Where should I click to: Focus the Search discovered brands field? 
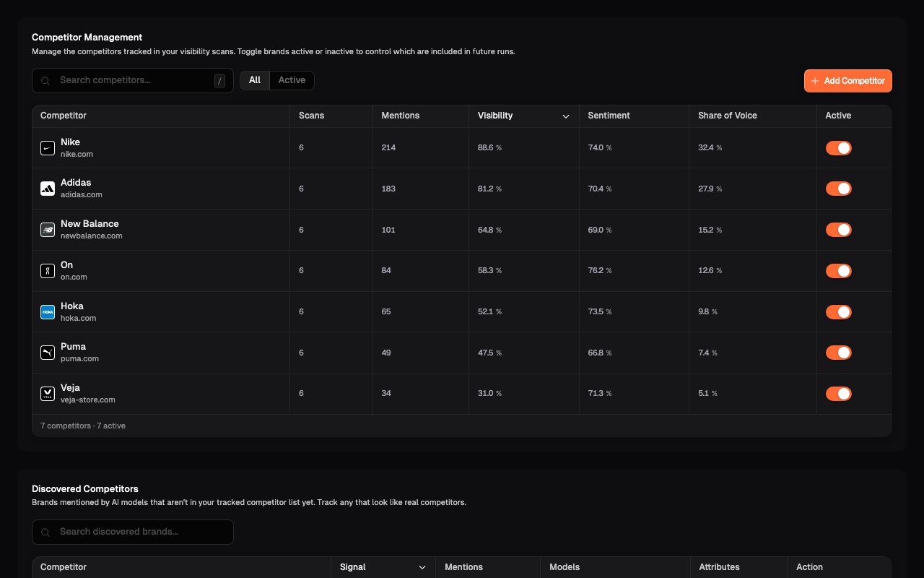point(133,532)
